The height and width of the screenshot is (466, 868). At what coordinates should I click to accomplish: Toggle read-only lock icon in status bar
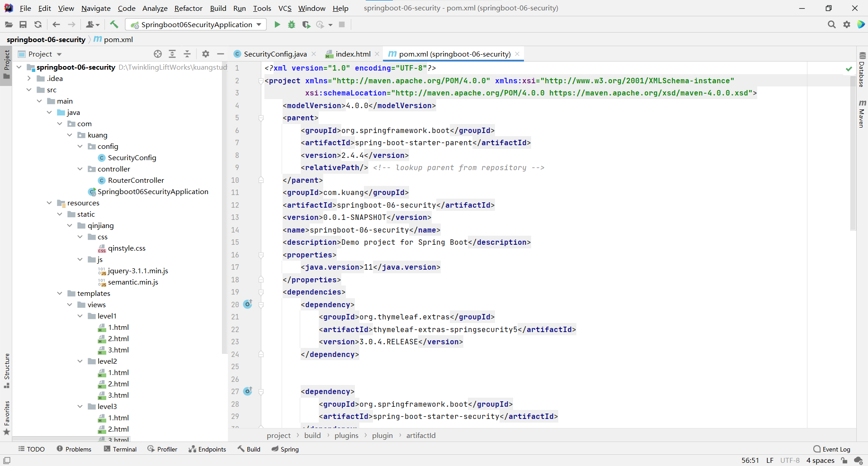pos(844,461)
